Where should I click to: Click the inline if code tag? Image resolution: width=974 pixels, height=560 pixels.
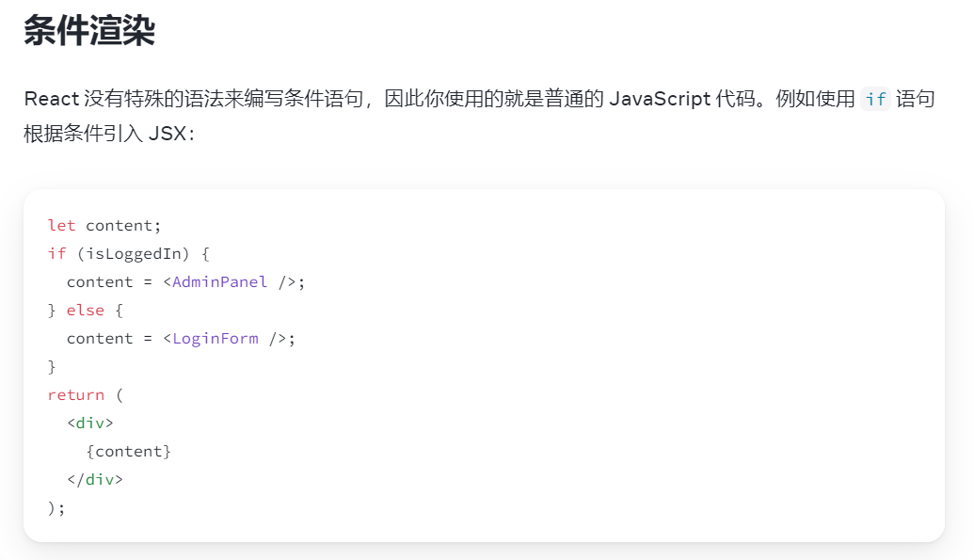[875, 99]
